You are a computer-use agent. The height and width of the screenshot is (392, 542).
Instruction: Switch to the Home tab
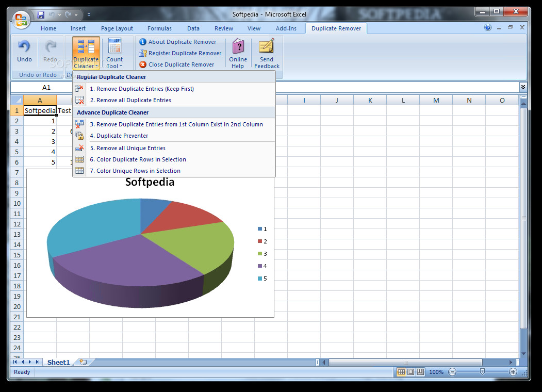pyautogui.click(x=48, y=28)
